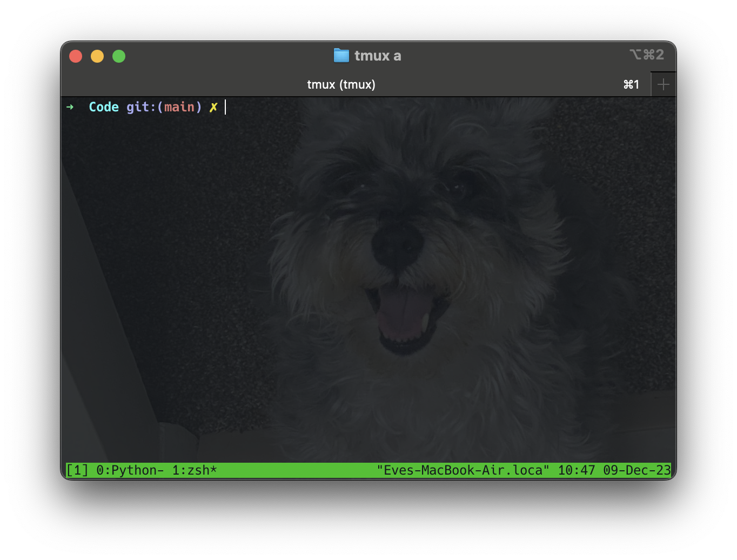Click the yellow ✗ git dirty marker

(x=213, y=107)
